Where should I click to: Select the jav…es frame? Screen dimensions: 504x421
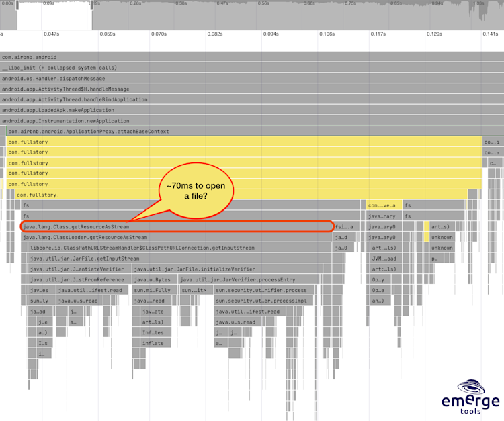pyautogui.click(x=42, y=290)
